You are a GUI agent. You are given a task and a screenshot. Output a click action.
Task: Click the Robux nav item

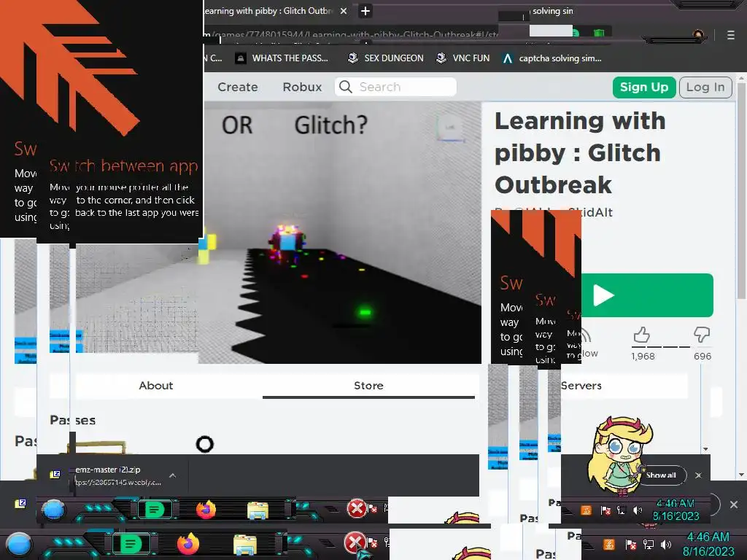click(x=302, y=87)
